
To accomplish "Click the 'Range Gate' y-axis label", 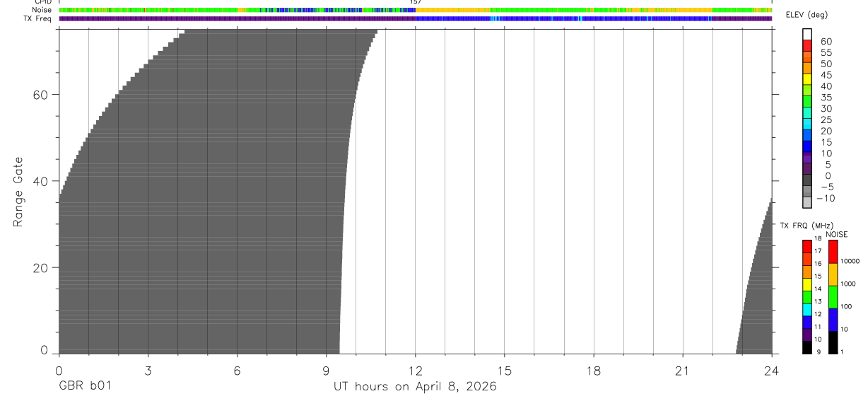I will pyautogui.click(x=18, y=192).
